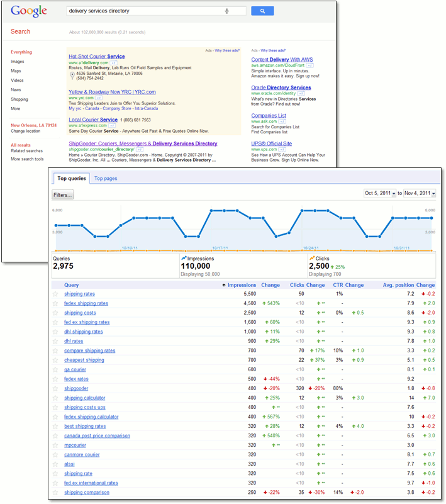Click the 10/17/11 data point on chart
This screenshot has height=504, width=446.
tap(211, 211)
